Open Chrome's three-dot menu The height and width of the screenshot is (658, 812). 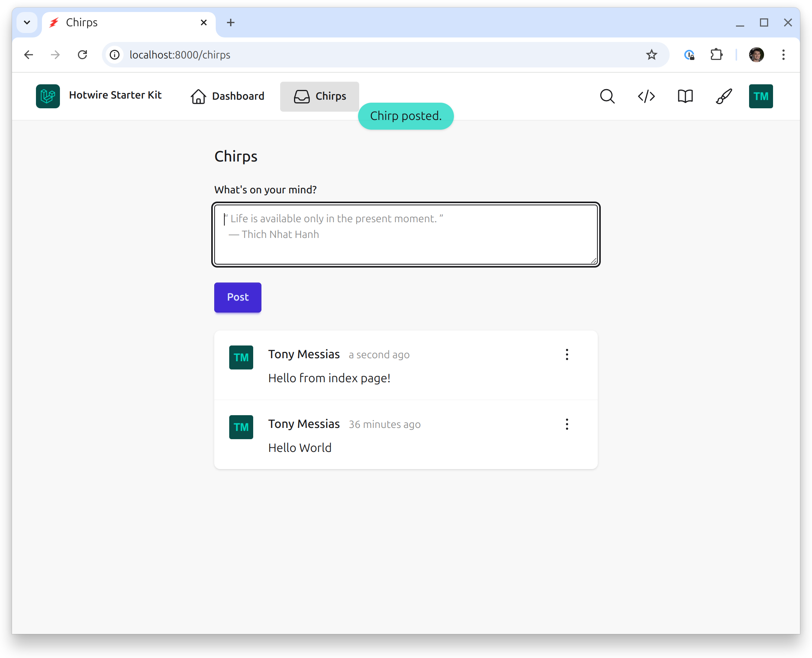[x=783, y=55]
